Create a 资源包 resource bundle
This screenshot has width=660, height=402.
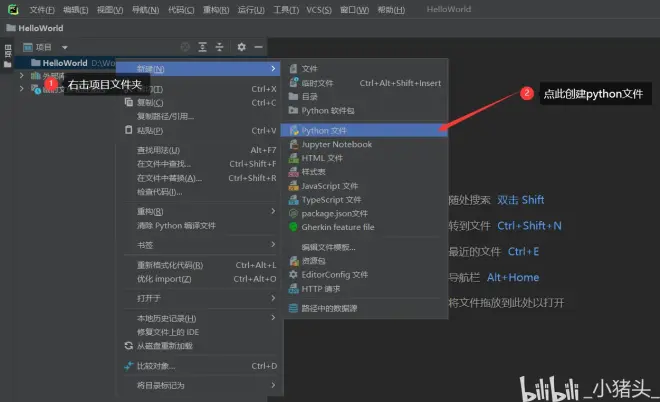click(x=364, y=261)
